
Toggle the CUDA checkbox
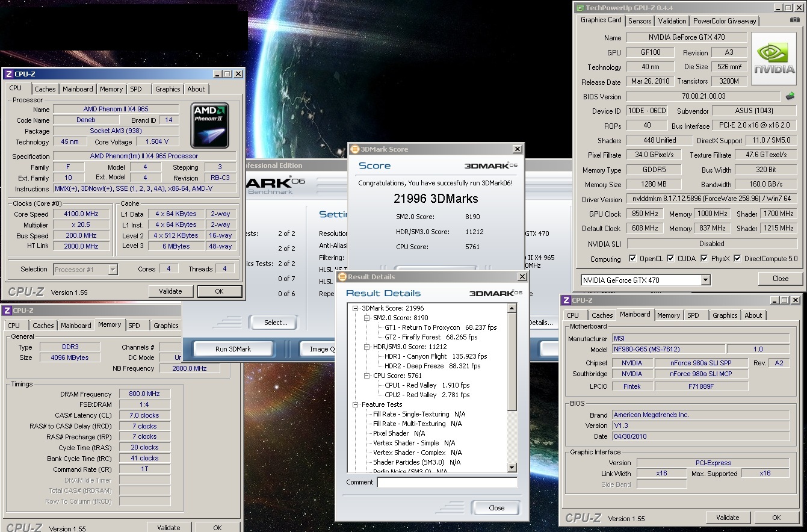tap(670, 259)
